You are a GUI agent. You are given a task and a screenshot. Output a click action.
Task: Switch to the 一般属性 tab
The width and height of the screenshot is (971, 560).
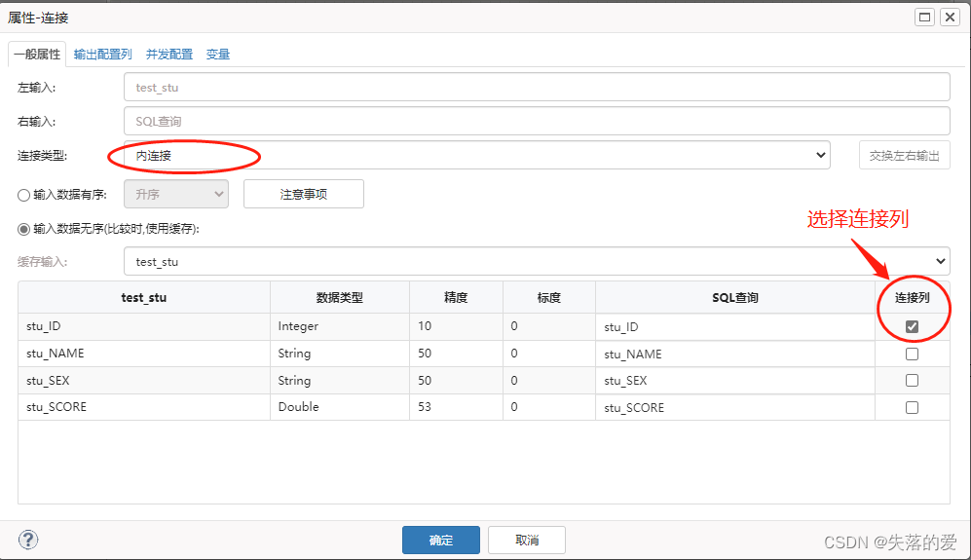click(x=37, y=55)
